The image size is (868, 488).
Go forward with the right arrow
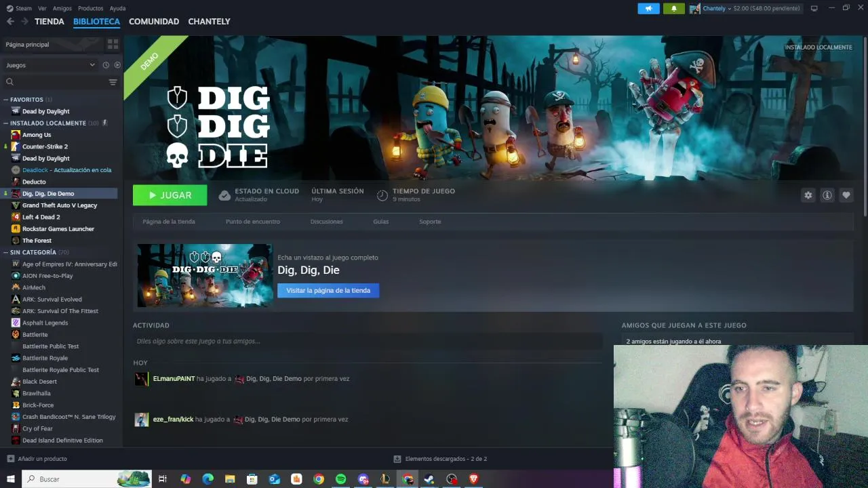24,22
